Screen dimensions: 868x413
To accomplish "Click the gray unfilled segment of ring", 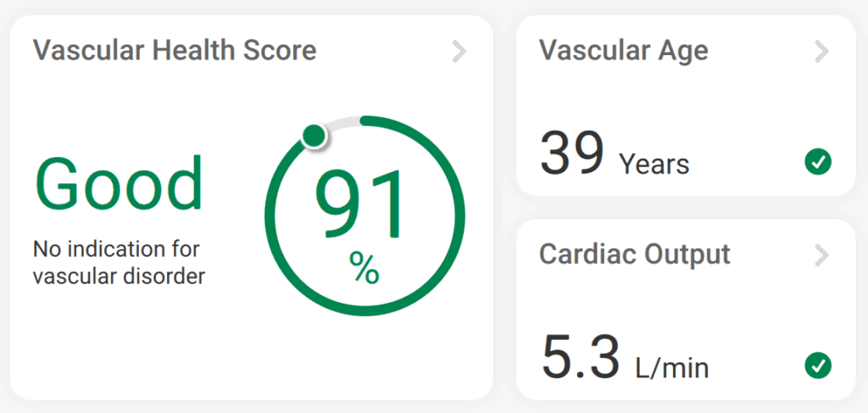I will [339, 121].
